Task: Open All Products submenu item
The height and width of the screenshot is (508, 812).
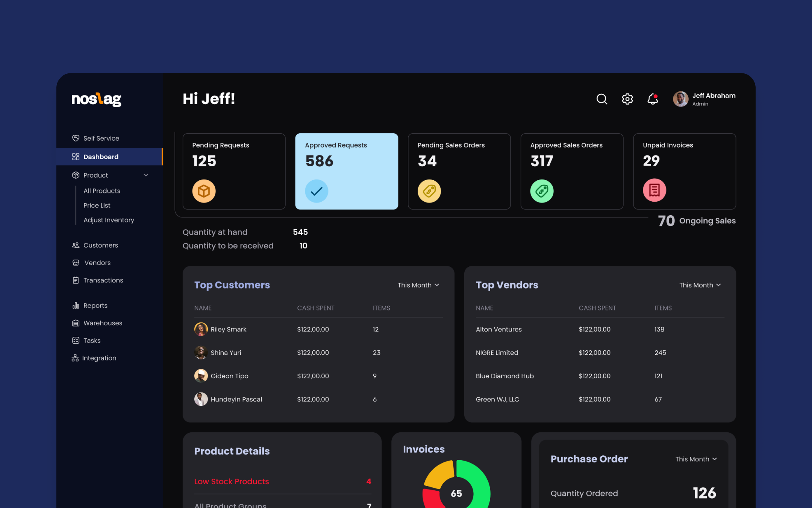Action: [102, 191]
